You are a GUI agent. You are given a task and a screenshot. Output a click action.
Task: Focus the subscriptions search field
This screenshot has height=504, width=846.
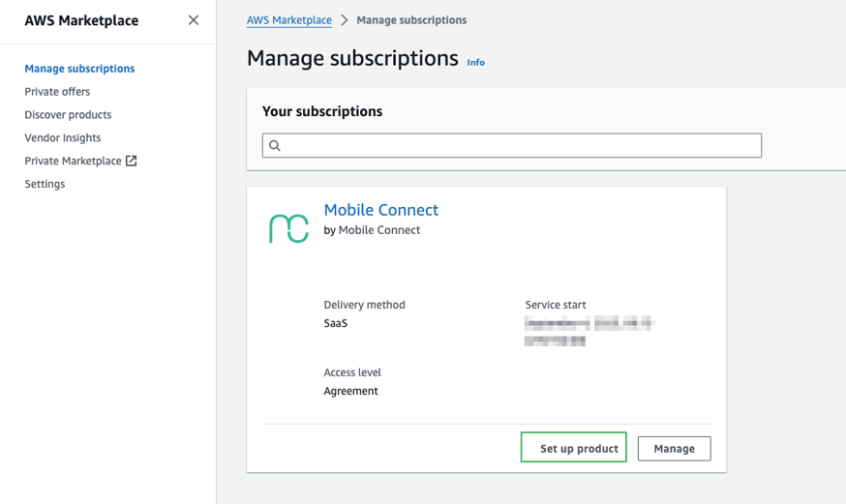click(512, 145)
